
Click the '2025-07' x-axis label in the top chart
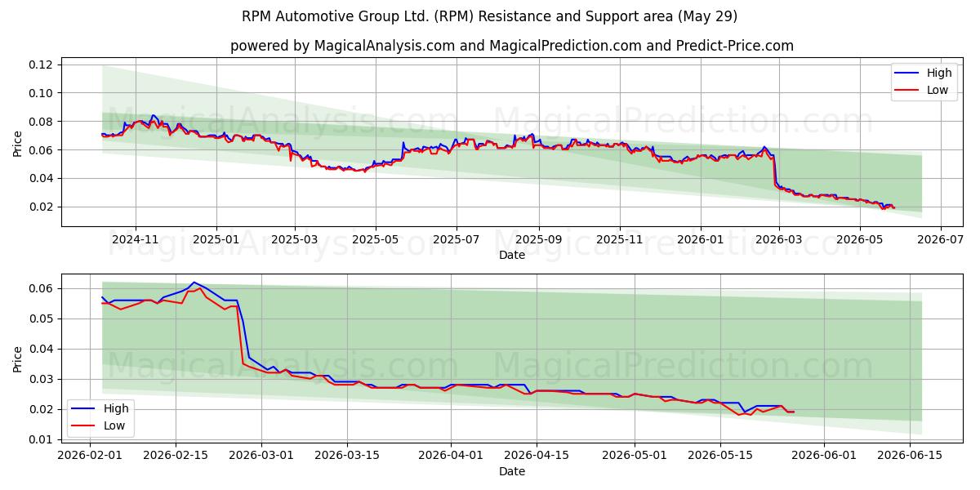(x=457, y=240)
